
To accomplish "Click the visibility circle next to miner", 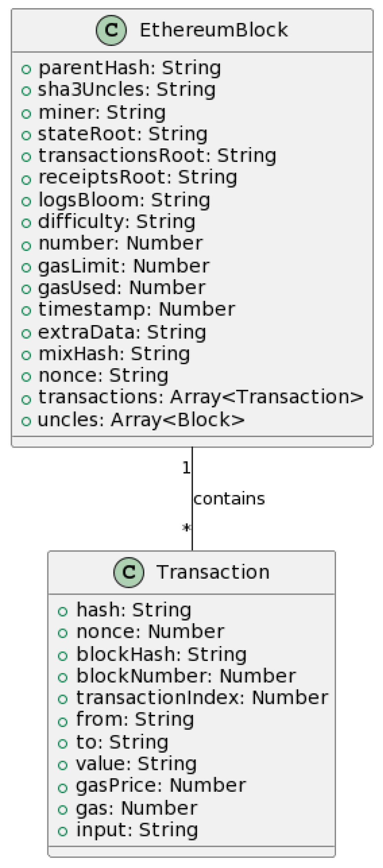I will pos(26,113).
